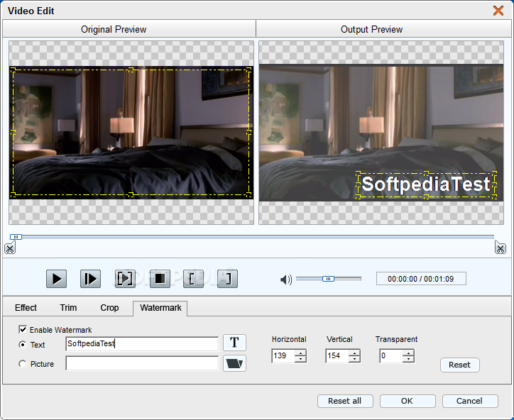514x420 pixels.
Task: Increase the Vertical value
Action: [x=354, y=353]
